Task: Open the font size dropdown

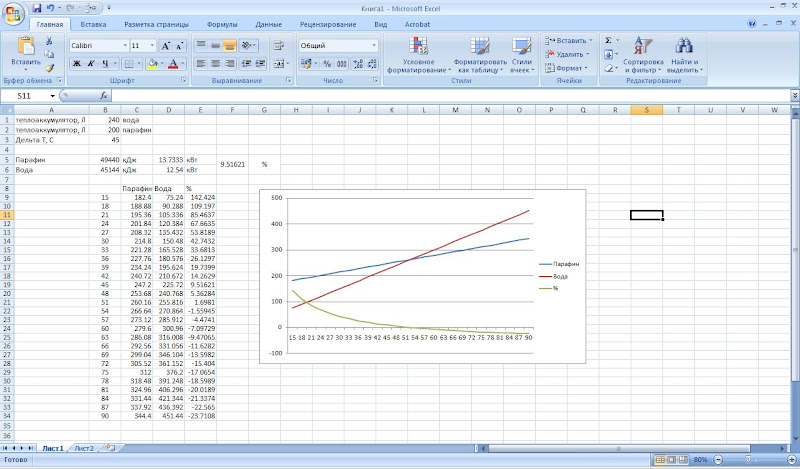Action: (151, 45)
